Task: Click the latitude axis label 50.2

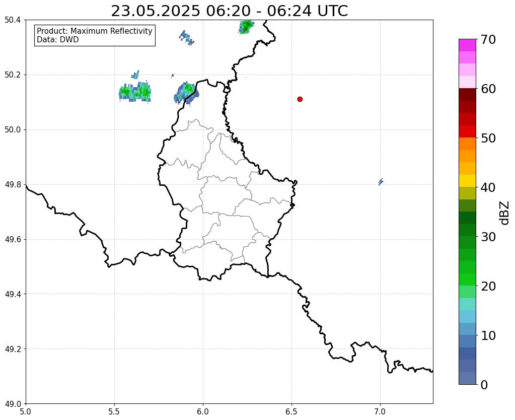Action: coord(13,75)
